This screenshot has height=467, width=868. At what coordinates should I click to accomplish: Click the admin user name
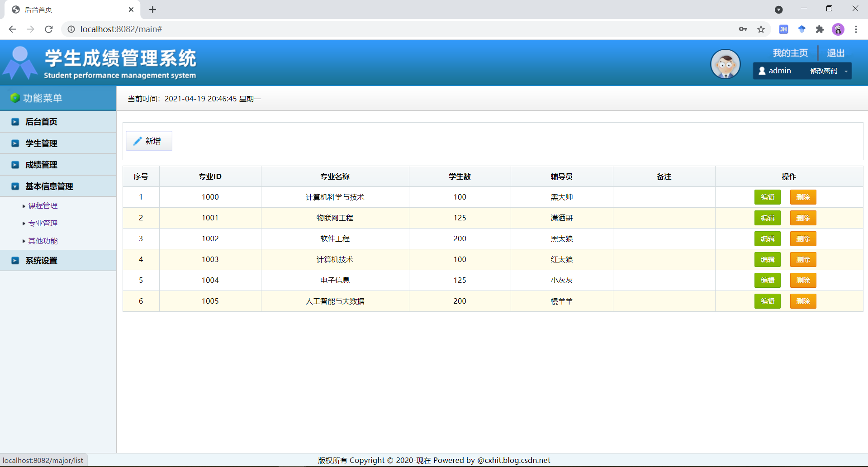coord(780,71)
